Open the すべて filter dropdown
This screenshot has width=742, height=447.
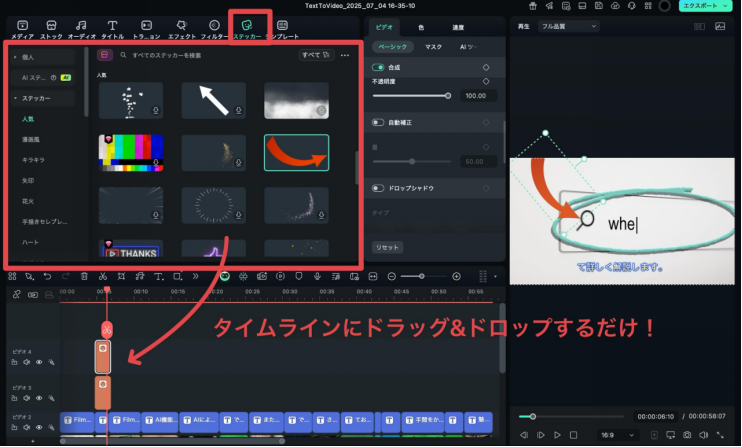click(x=316, y=55)
